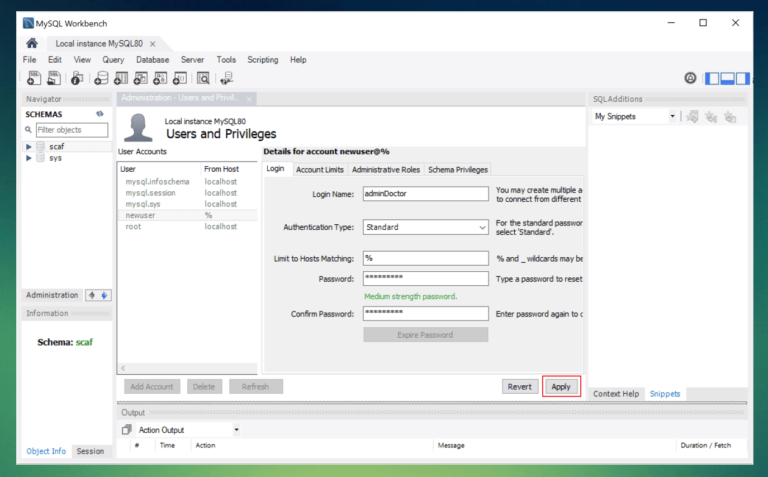Open the object inspector info icon

(76, 78)
